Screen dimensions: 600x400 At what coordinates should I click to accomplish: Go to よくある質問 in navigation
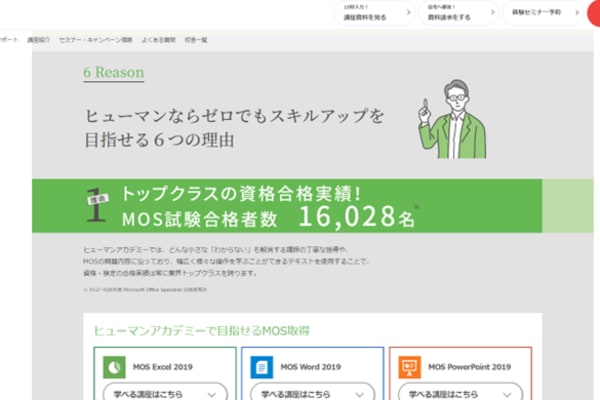click(157, 39)
